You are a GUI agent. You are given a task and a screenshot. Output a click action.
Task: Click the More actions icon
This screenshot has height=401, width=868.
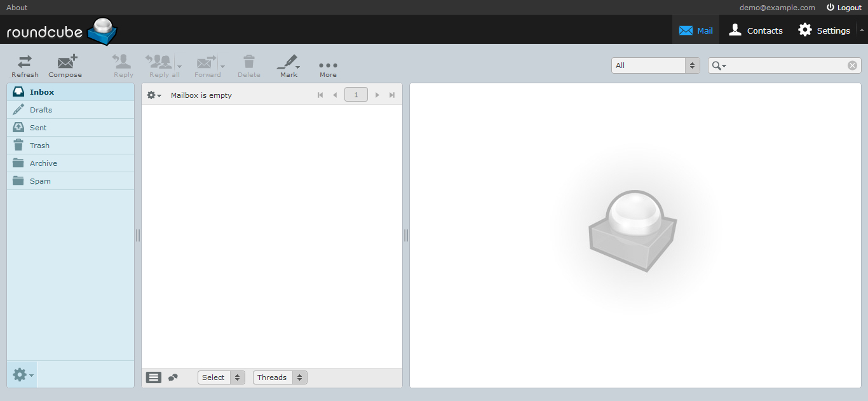[327, 64]
